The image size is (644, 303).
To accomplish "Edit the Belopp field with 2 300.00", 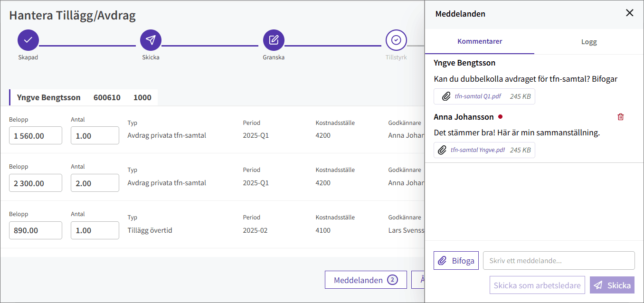I will tap(36, 183).
